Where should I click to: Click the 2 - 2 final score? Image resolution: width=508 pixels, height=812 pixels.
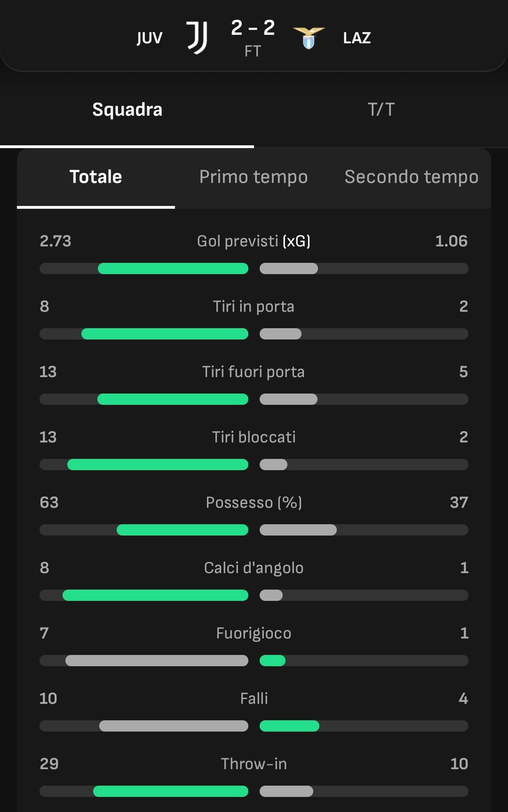pyautogui.click(x=253, y=28)
